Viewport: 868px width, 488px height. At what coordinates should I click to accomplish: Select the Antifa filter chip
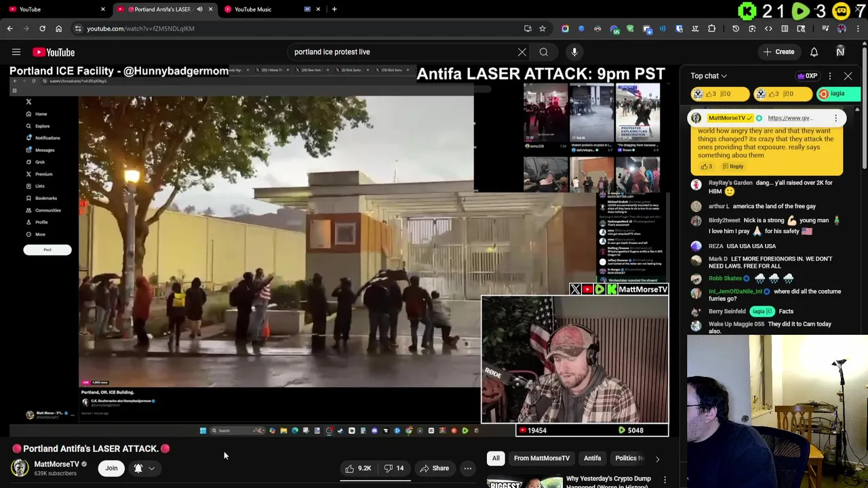592,459
